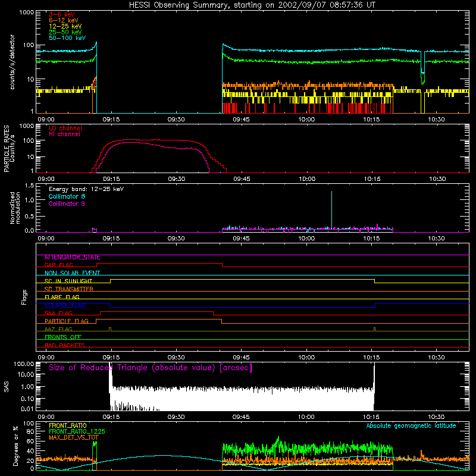This screenshot has height=476, width=476.
Task: Select the red '3-6 keV' legend entry
Action: [x=61, y=14]
